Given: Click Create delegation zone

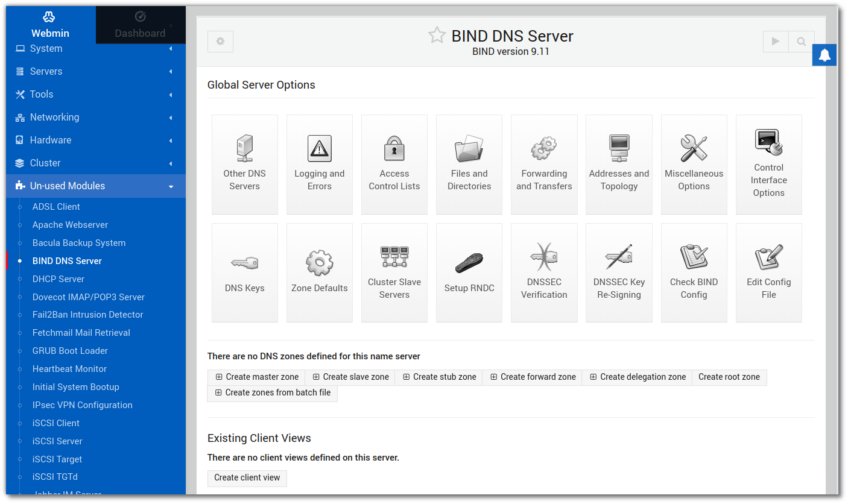Looking at the screenshot, I should tap(638, 377).
